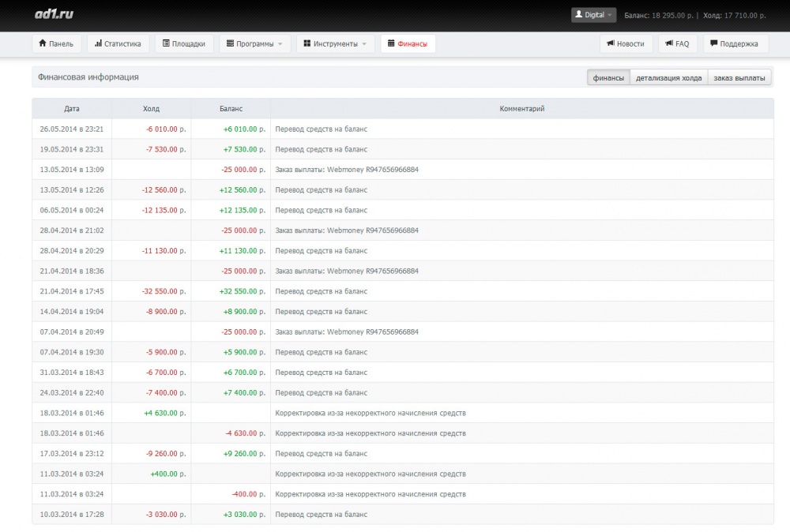This screenshot has width=790, height=532.
Task: Go to the Панель section
Action: [x=56, y=43]
